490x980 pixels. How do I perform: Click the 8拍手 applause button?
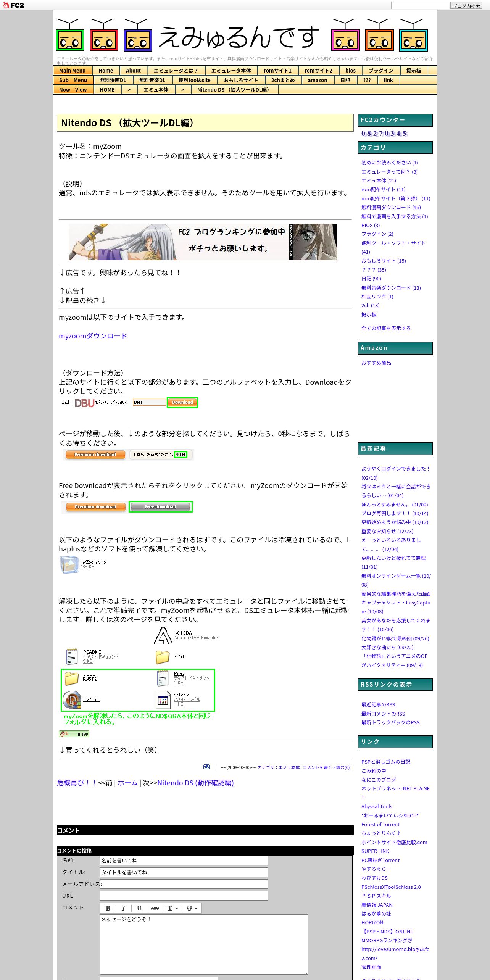74,733
